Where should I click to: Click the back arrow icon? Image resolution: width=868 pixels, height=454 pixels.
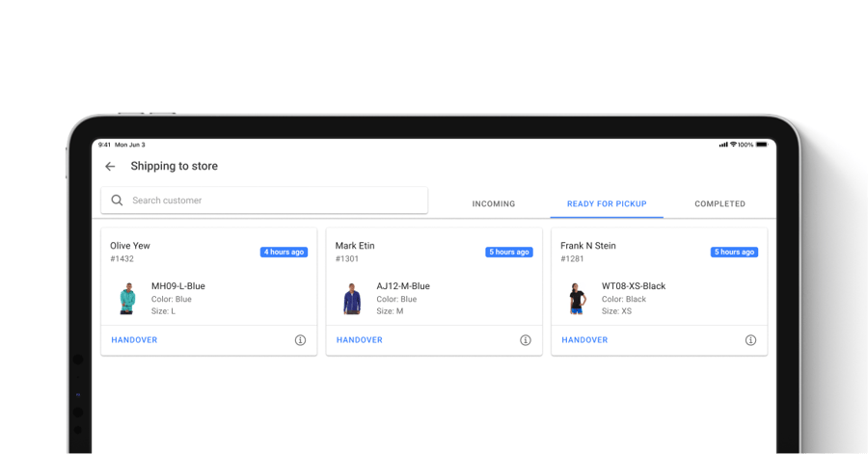point(110,167)
